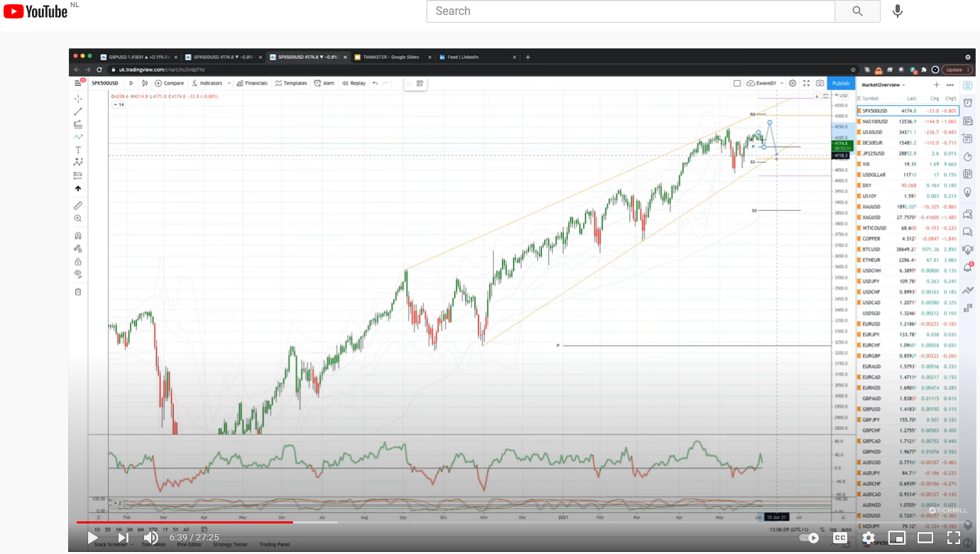The image size is (980, 554).
Task: Undo the last chart action
Action: click(x=375, y=83)
